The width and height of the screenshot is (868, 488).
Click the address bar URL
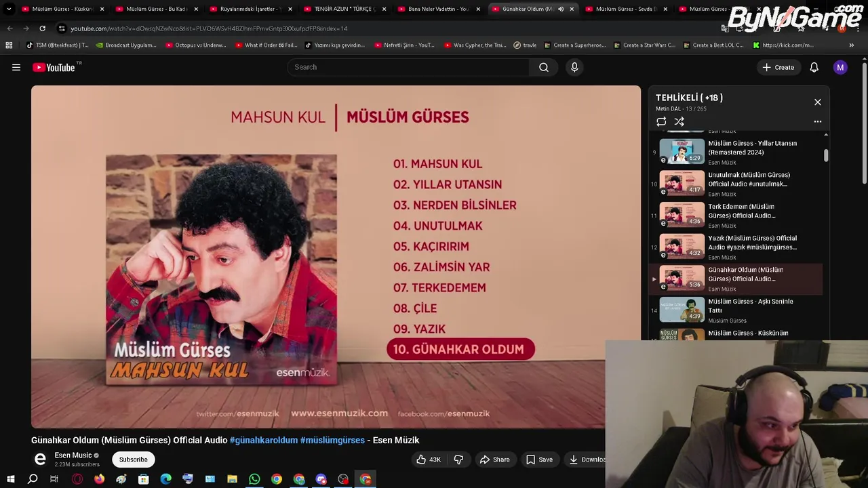pos(209,28)
